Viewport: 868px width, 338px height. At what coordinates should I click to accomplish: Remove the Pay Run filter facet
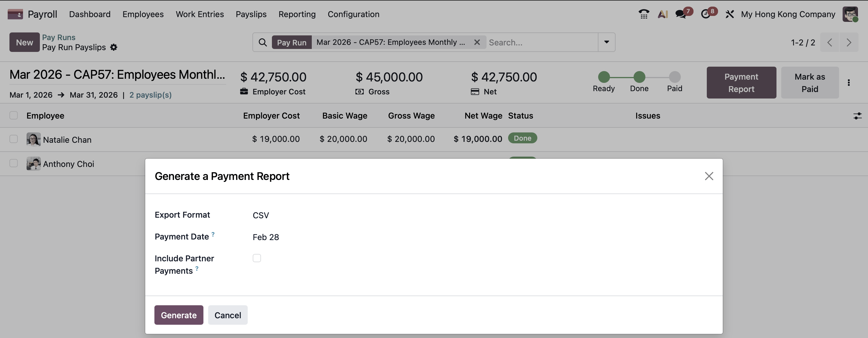coord(477,42)
